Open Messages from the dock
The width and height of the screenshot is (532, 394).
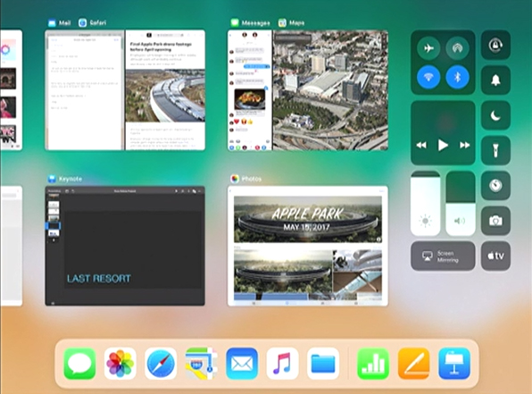click(x=79, y=364)
